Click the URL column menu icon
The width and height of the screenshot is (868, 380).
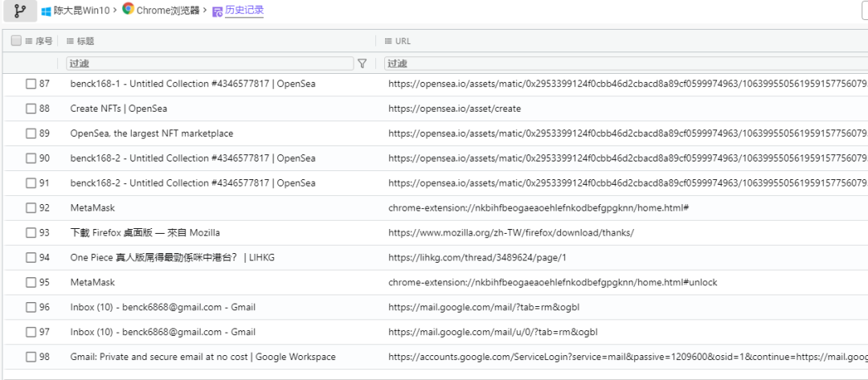(388, 41)
